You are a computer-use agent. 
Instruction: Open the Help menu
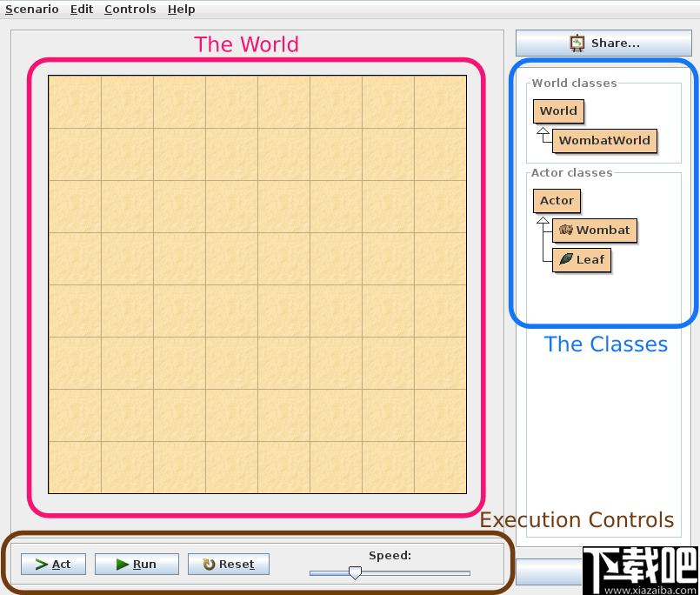point(181,10)
